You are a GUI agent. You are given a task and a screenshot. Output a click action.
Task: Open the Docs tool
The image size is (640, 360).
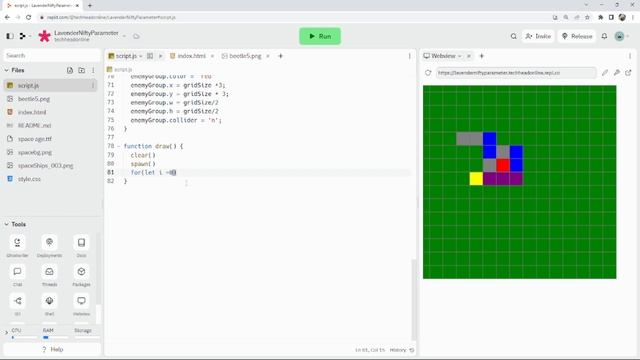(x=81, y=246)
